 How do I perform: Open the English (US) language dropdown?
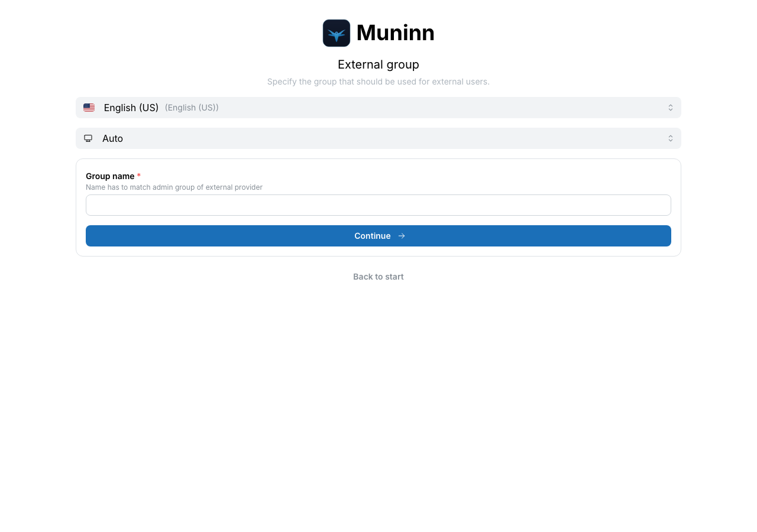click(x=378, y=108)
